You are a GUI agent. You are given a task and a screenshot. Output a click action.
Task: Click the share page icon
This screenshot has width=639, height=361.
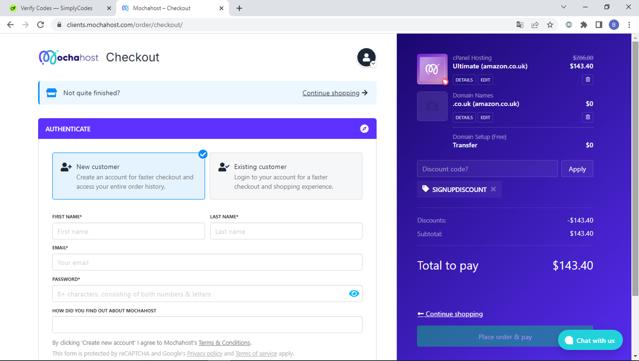535,25
